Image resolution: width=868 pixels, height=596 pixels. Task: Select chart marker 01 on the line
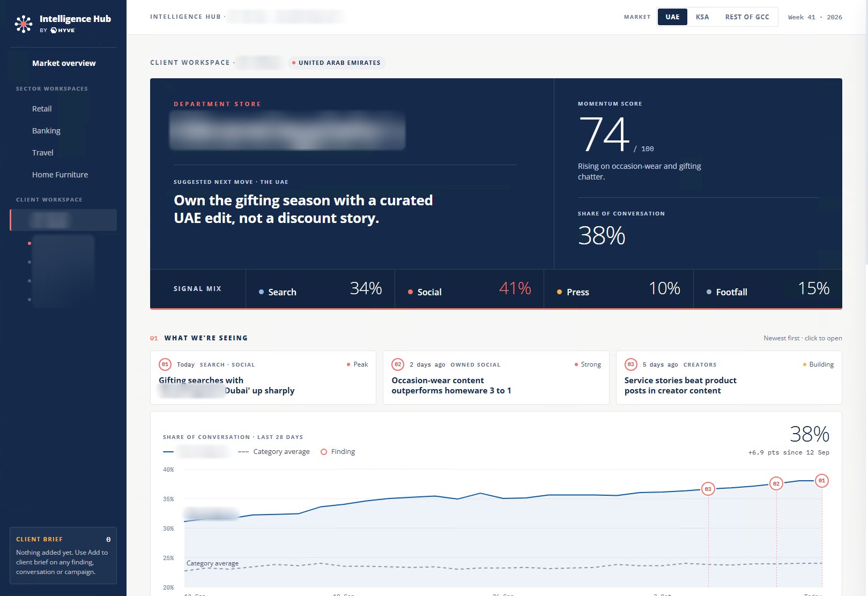point(821,481)
